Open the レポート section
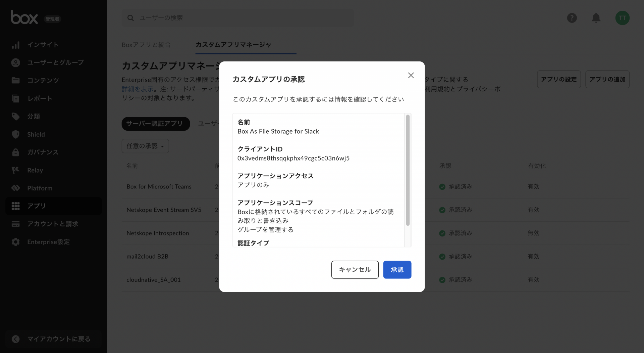The width and height of the screenshot is (644, 353). (40, 98)
